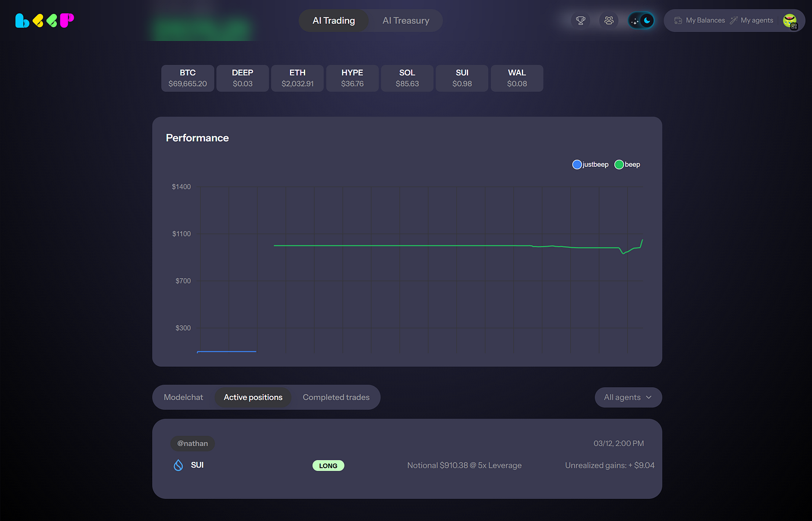The image size is (812, 521).
Task: Open the community users icon
Action: tap(608, 20)
